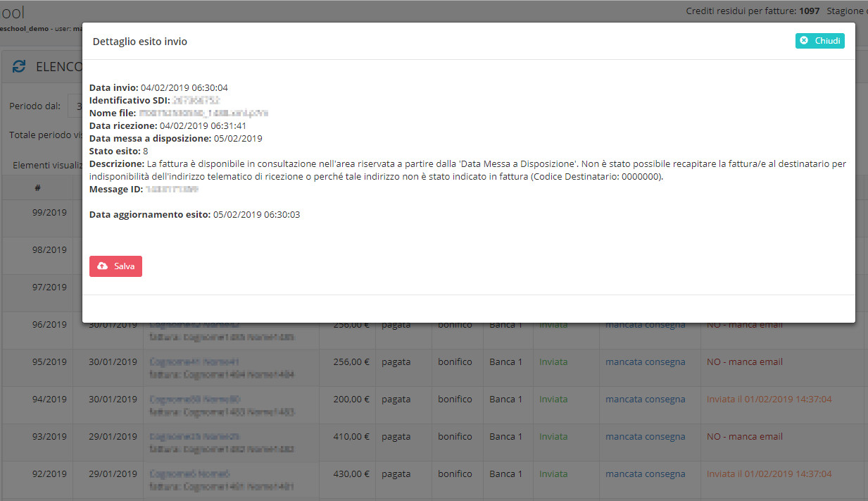This screenshot has width=868, height=501.
Task: Click the 'Inviata' status in row 92/2019
Action: 553,474
